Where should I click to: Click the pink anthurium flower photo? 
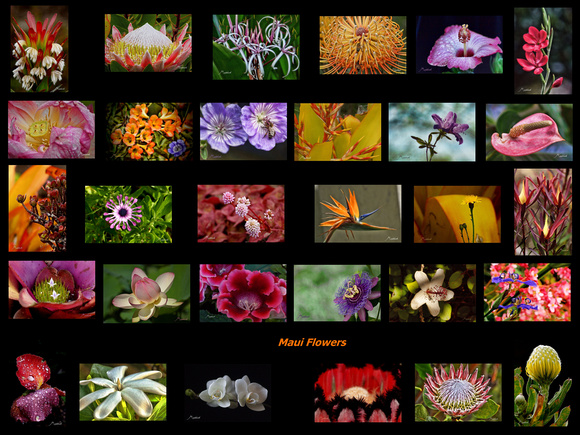[529, 132]
